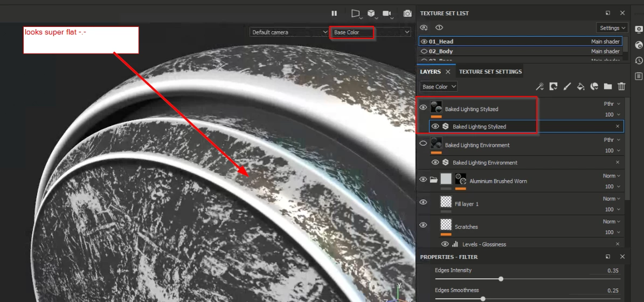Hide the Fill layer 1 layer
The height and width of the screenshot is (302, 644).
pos(423,202)
